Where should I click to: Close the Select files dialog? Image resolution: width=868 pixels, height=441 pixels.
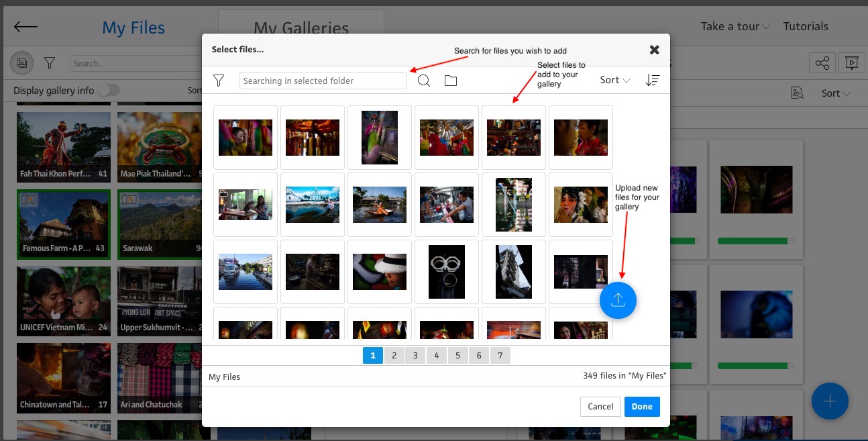coord(654,50)
